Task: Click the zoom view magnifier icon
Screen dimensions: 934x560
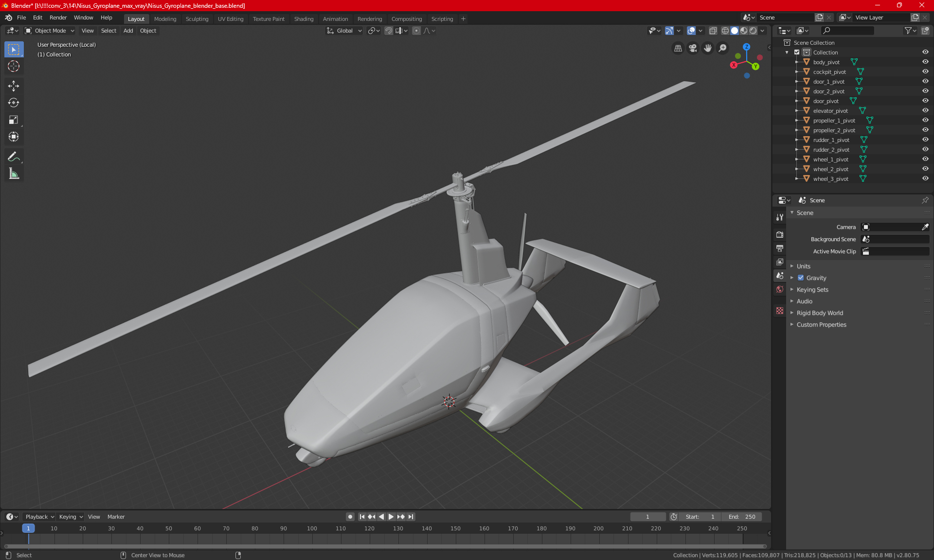Action: (x=723, y=48)
